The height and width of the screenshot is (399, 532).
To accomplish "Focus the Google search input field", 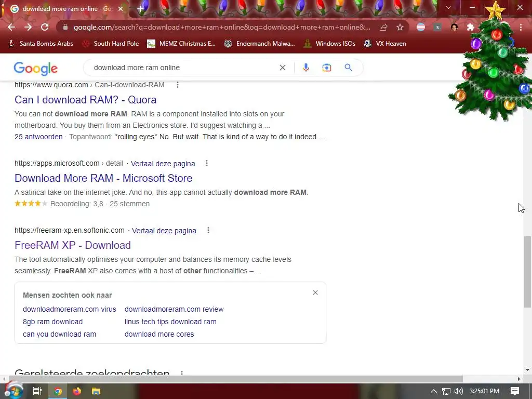I will coord(183,68).
